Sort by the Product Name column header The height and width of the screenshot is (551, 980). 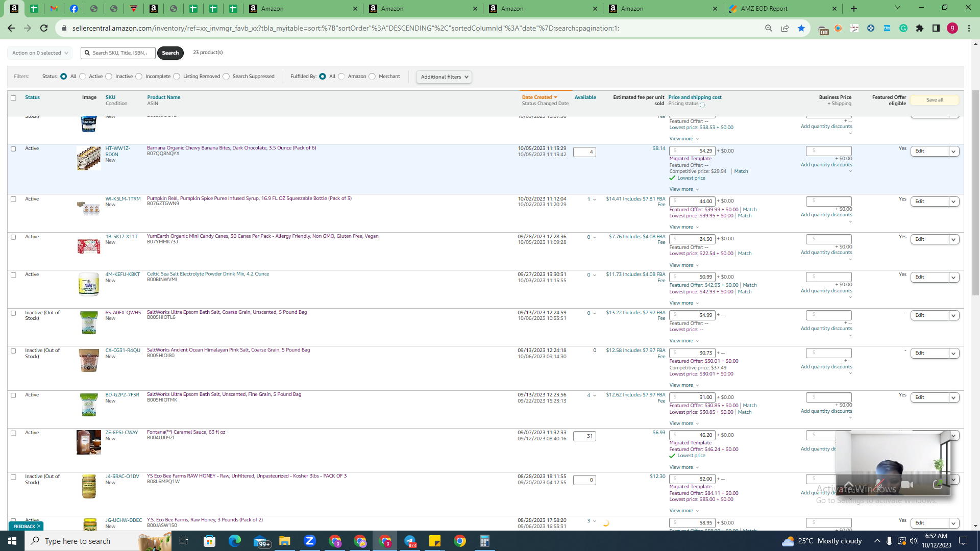[x=164, y=97]
